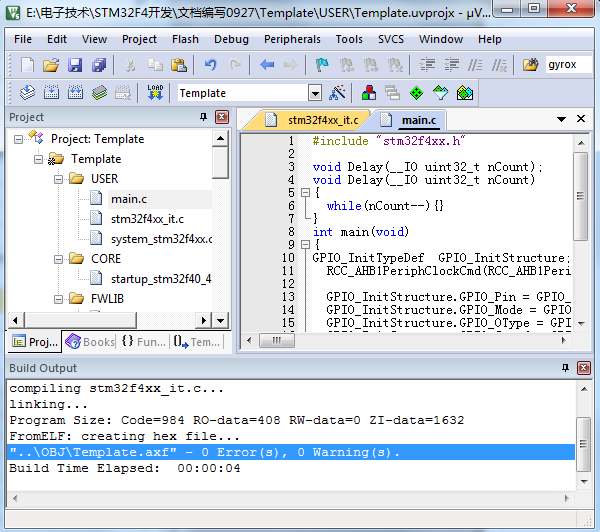Open a file with the Open folder icon
The width and height of the screenshot is (600, 532).
[51, 65]
